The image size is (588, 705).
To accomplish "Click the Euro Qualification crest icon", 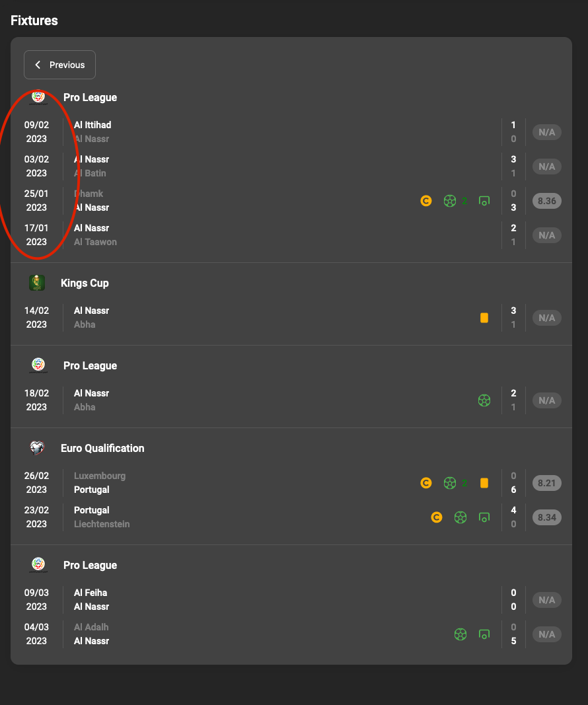I will pos(38,447).
